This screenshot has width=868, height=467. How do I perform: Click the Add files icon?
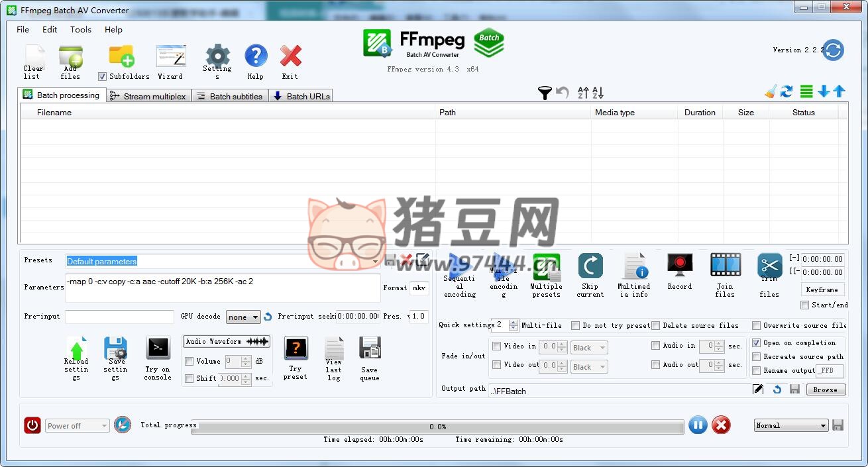pos(70,57)
